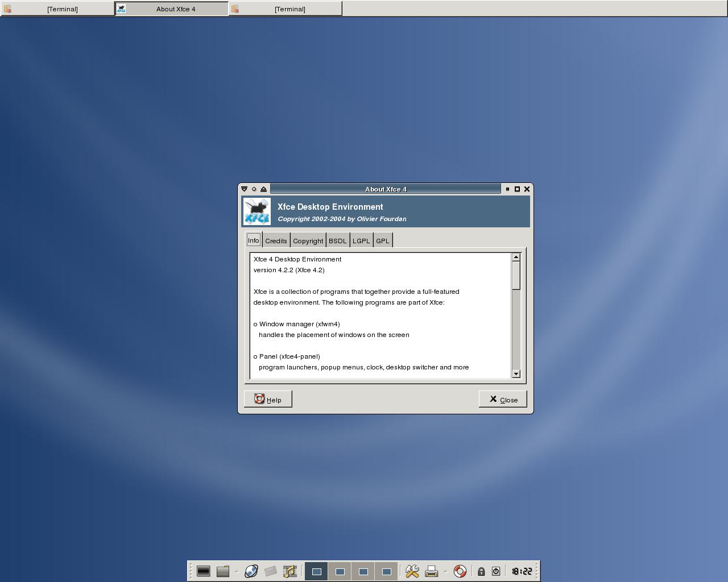Click the 'version 4.2.2 (Xfce 4.2)' text
The width and height of the screenshot is (728, 582).
(x=289, y=270)
